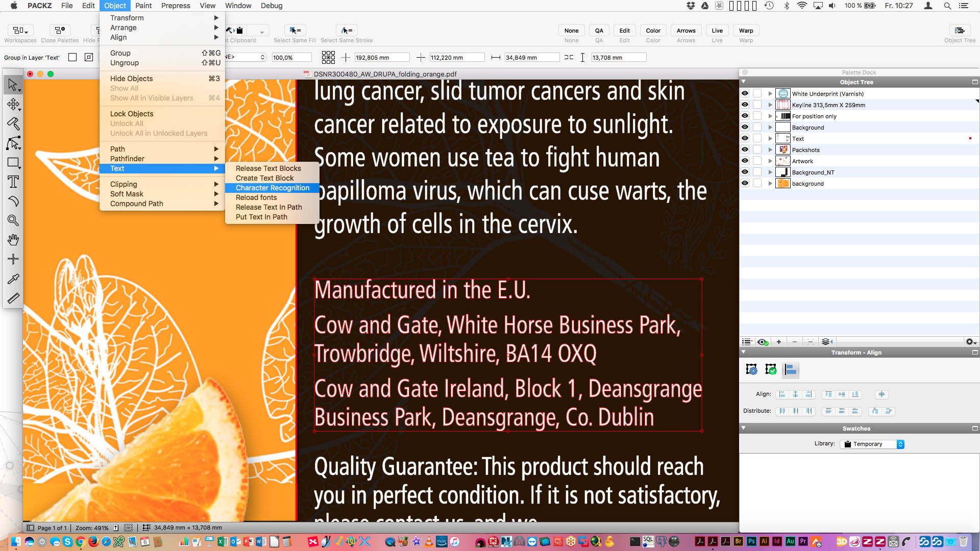Image resolution: width=980 pixels, height=551 pixels.
Task: Click the None mode button
Action: [571, 31]
